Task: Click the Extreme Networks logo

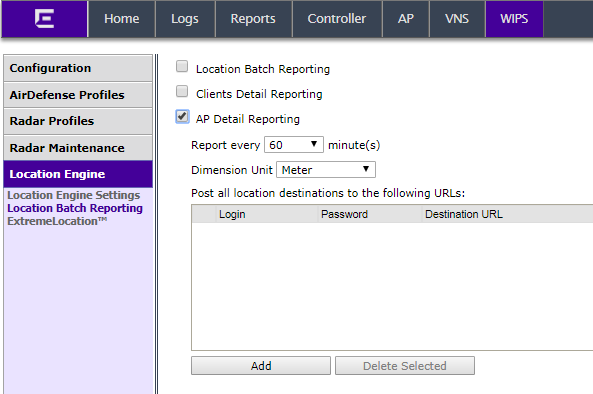Action: pos(44,19)
